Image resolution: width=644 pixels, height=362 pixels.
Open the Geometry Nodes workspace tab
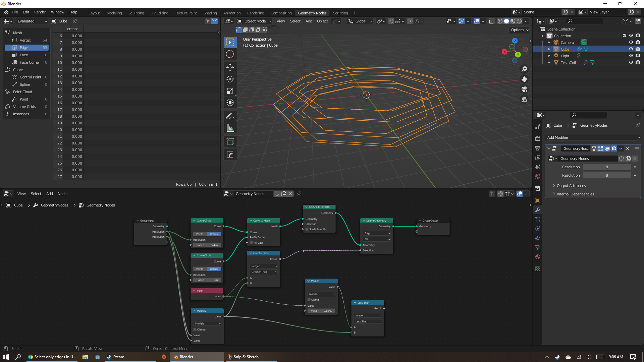(x=312, y=13)
